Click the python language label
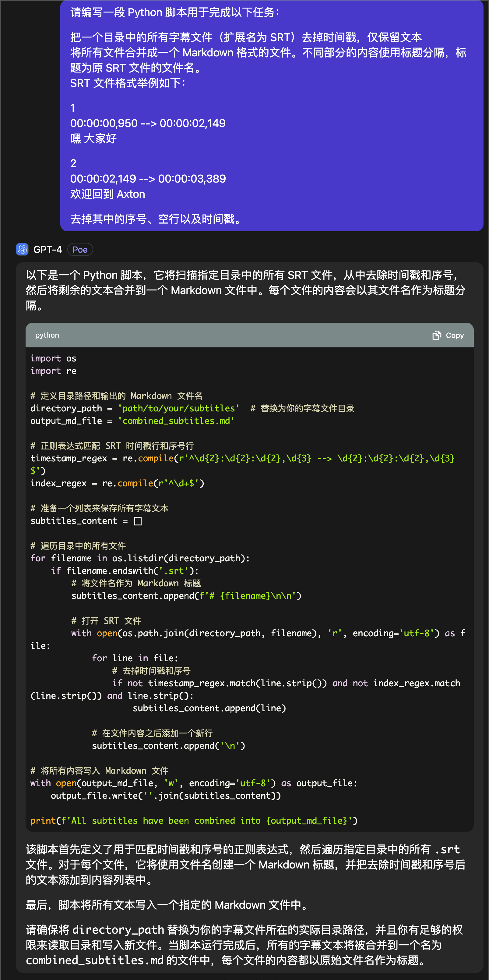This screenshot has height=980, width=489. pyautogui.click(x=47, y=335)
